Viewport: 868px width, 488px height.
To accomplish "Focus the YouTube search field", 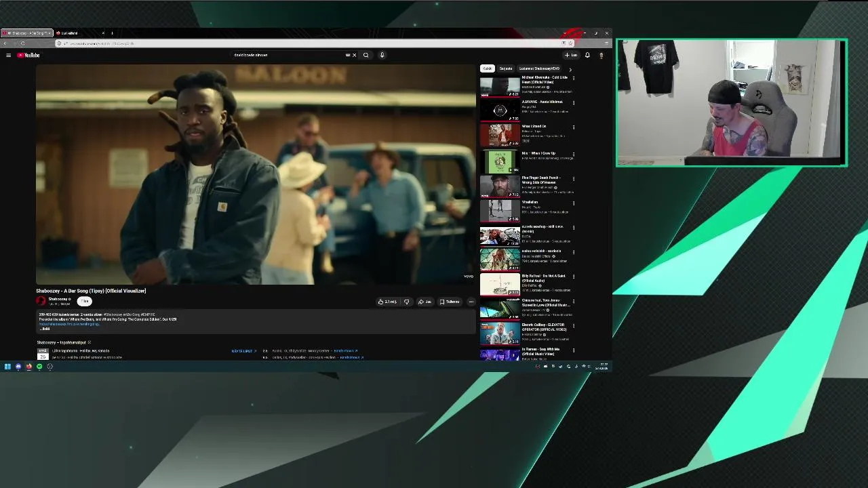I will point(288,55).
